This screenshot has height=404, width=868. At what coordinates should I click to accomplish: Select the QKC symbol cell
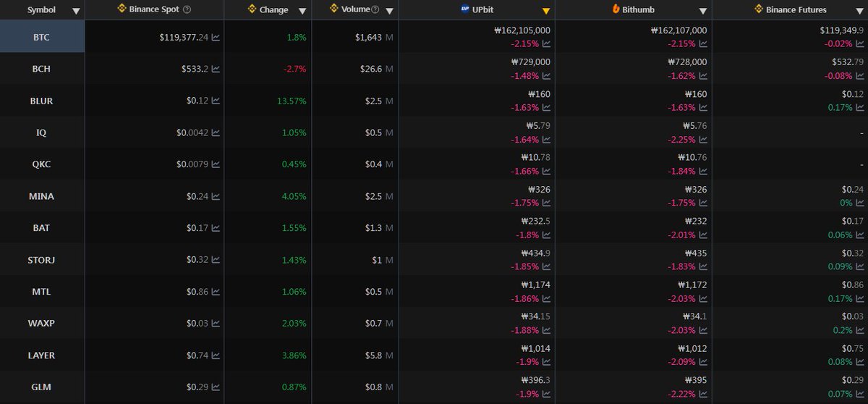(x=42, y=164)
